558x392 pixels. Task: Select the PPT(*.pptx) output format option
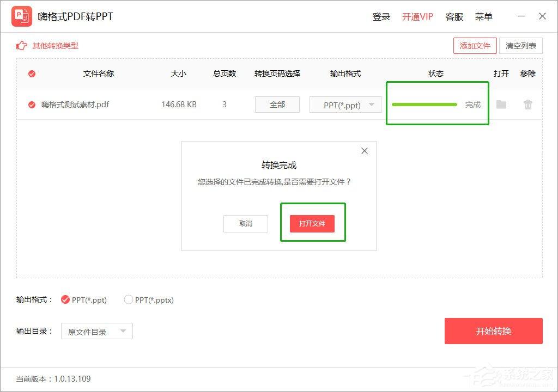(129, 299)
